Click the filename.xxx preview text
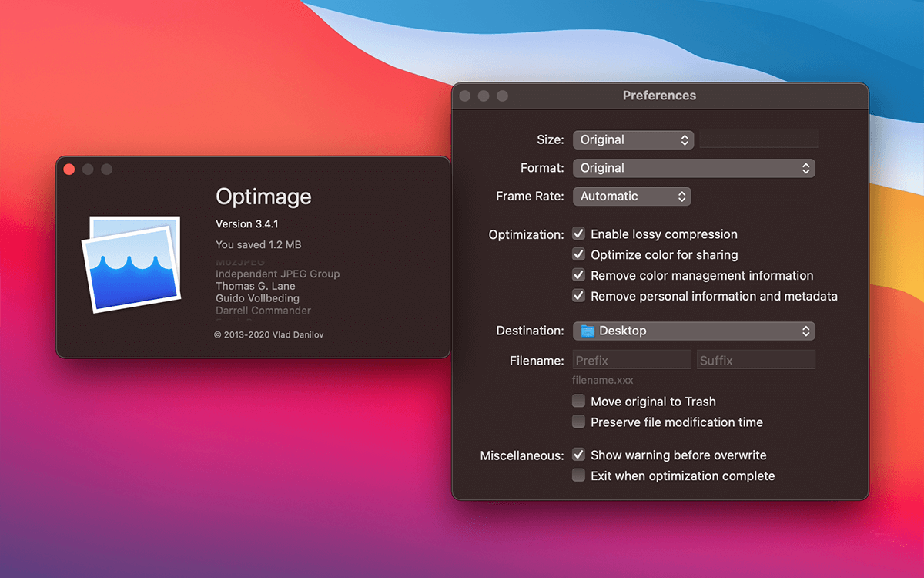The height and width of the screenshot is (578, 924). click(603, 380)
